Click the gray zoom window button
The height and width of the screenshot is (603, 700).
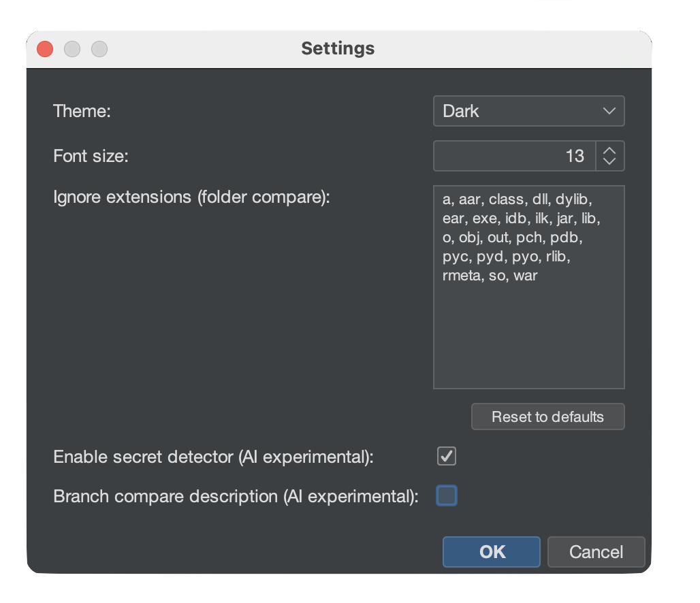pyautogui.click(x=99, y=49)
